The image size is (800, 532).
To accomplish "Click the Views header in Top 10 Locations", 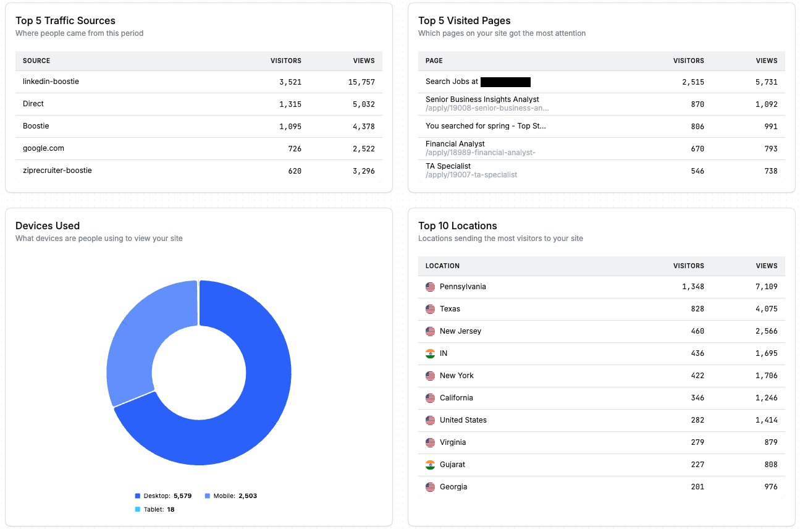I will pos(767,266).
